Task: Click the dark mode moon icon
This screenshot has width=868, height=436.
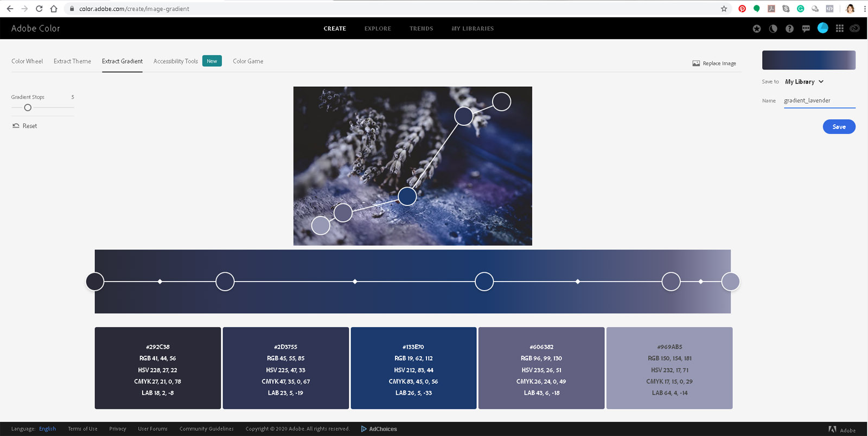Action: pyautogui.click(x=773, y=29)
